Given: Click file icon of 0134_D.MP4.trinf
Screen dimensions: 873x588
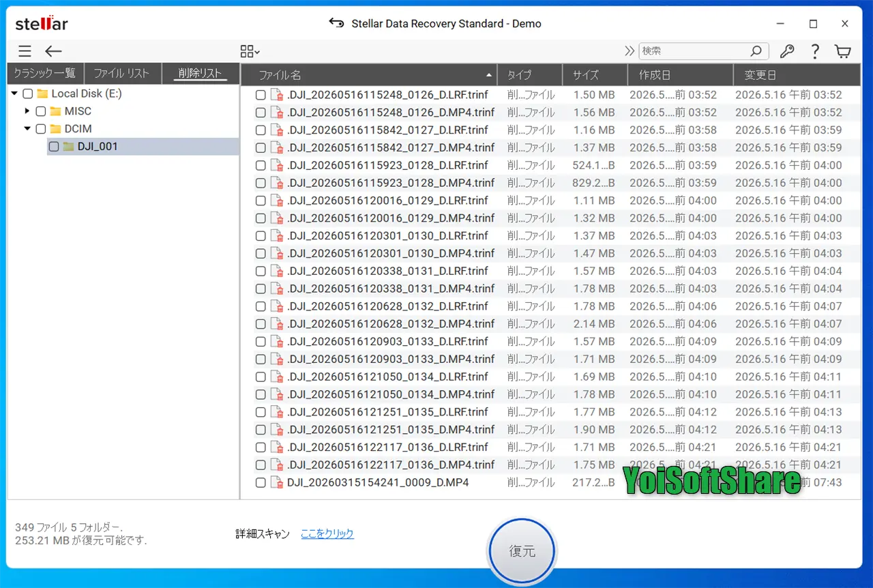Looking at the screenshot, I should (x=277, y=394).
